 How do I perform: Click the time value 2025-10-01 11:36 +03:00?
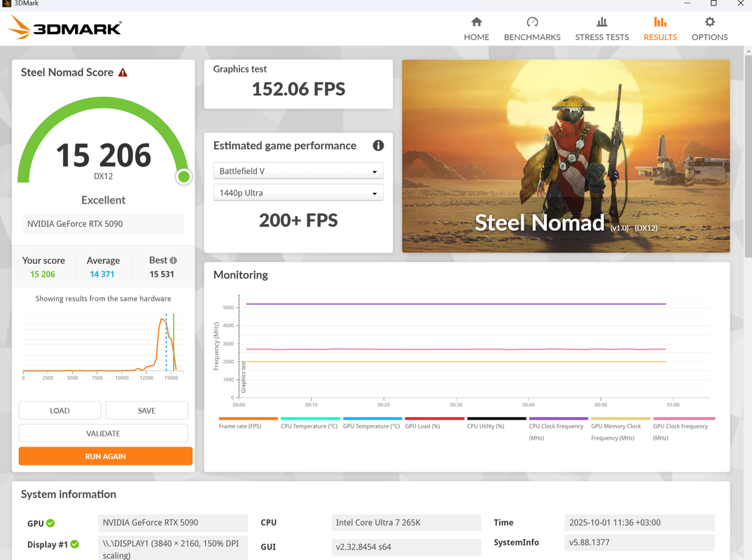639,523
